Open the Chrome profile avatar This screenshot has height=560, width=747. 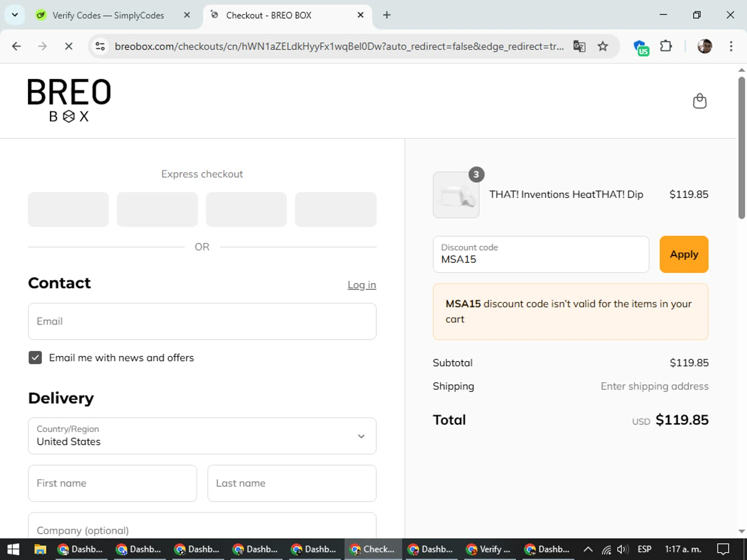(705, 46)
